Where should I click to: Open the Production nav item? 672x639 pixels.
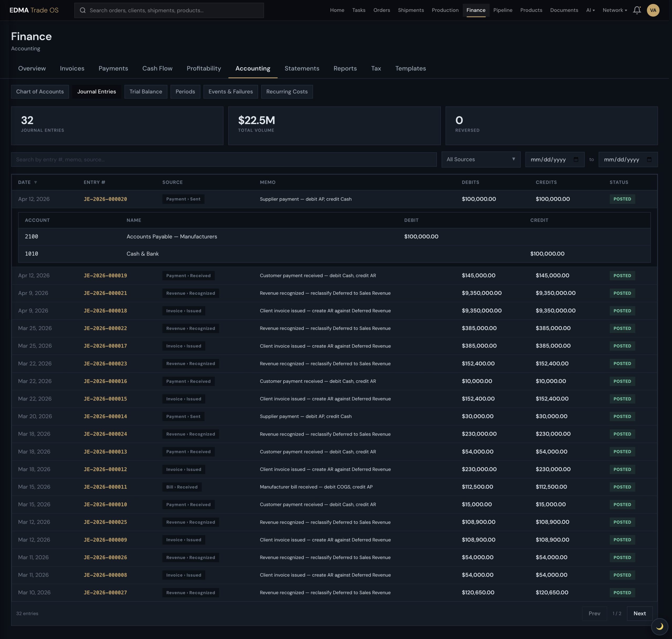(445, 10)
